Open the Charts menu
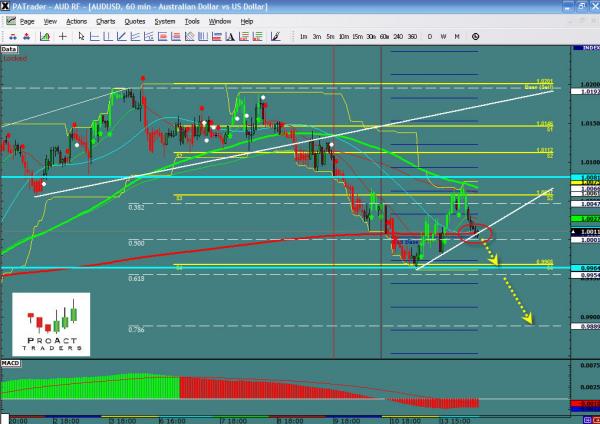The height and width of the screenshot is (424, 600). click(x=104, y=20)
